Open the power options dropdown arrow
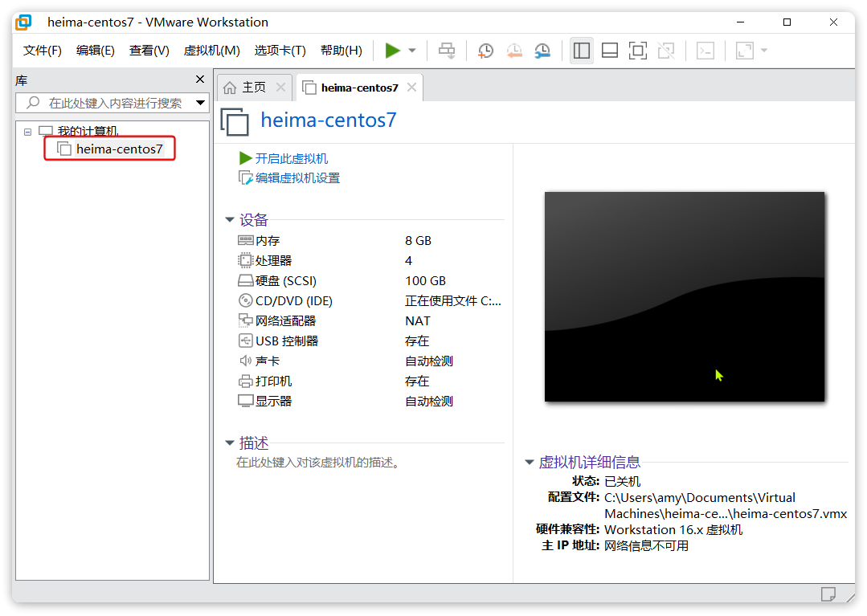The image size is (867, 616). (x=412, y=51)
